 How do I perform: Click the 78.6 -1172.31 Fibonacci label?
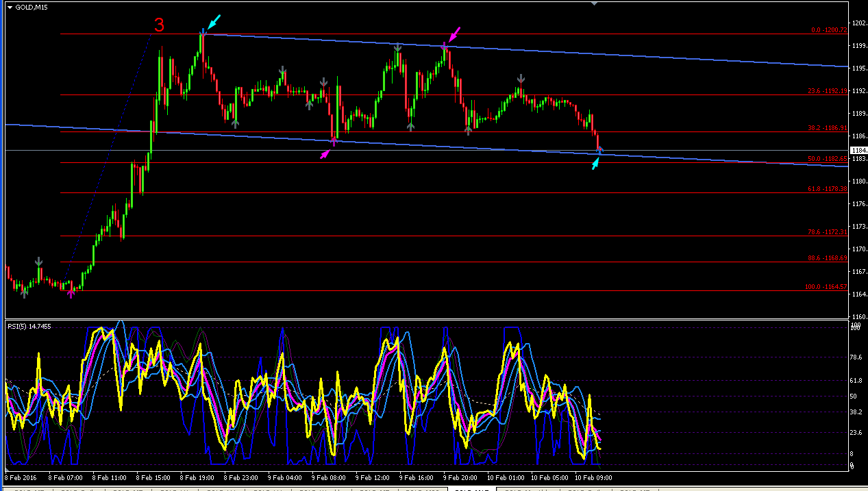[828, 232]
